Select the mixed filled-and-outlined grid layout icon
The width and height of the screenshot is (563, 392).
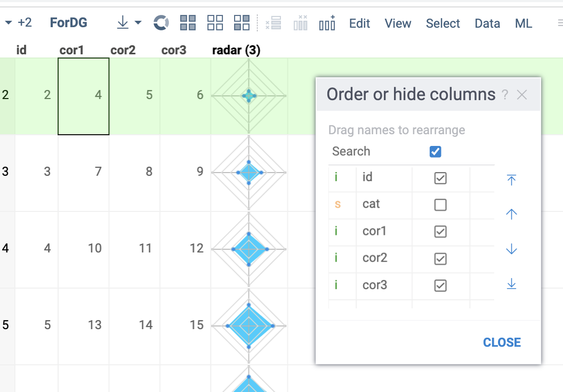pos(242,23)
